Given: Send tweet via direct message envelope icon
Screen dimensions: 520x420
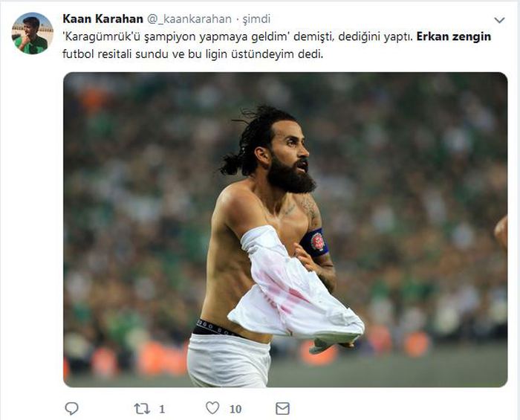Looking at the screenshot, I should [x=282, y=409].
